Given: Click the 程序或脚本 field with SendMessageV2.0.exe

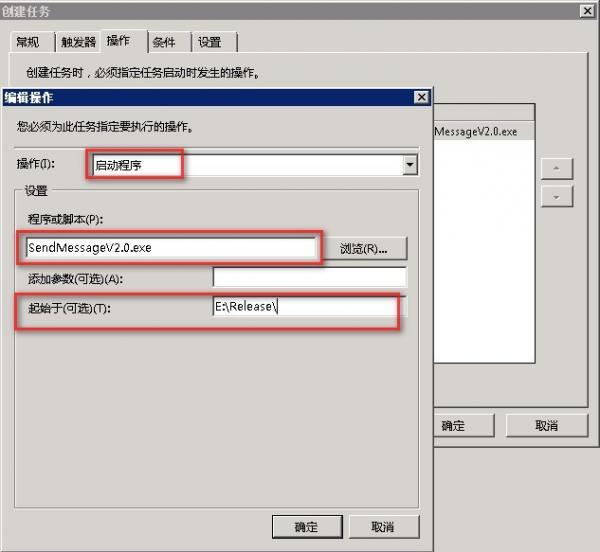Looking at the screenshot, I should coord(170,247).
